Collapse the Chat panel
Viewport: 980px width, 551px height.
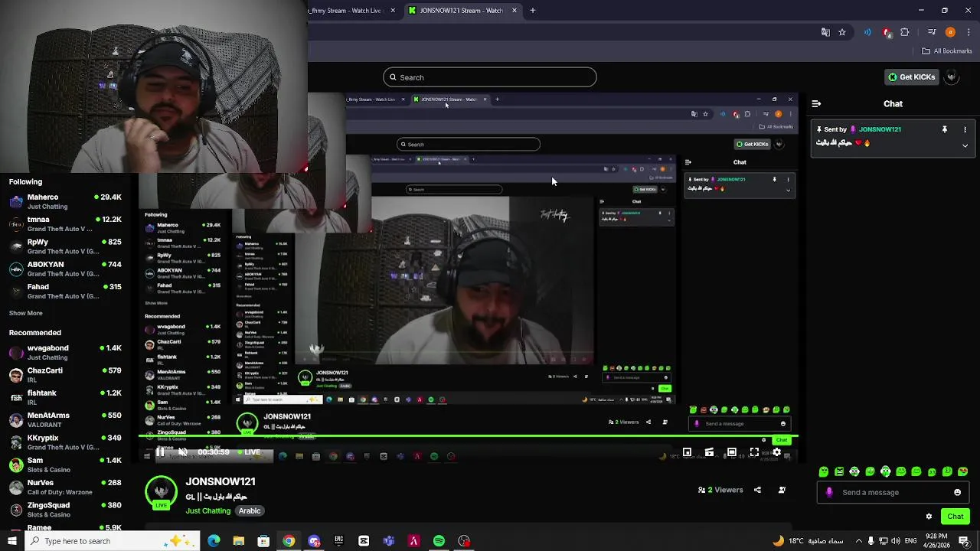click(816, 103)
